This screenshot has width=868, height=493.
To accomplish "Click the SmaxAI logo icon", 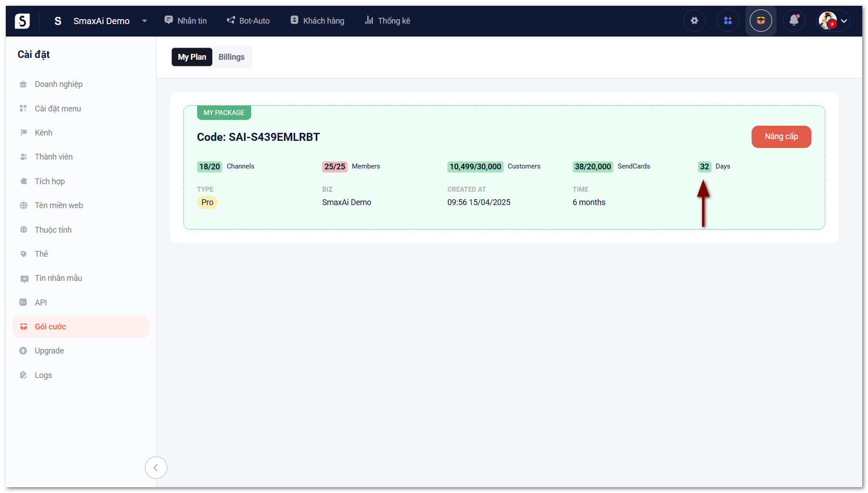I will point(22,21).
